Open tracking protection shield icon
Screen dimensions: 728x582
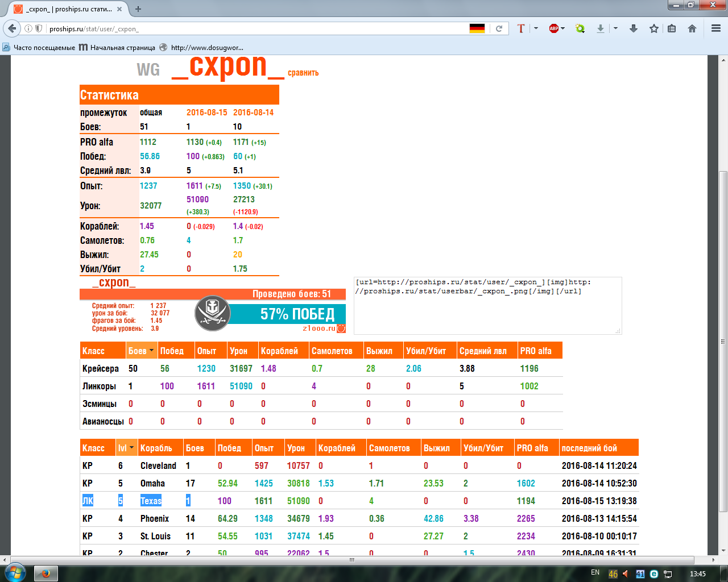(39, 28)
